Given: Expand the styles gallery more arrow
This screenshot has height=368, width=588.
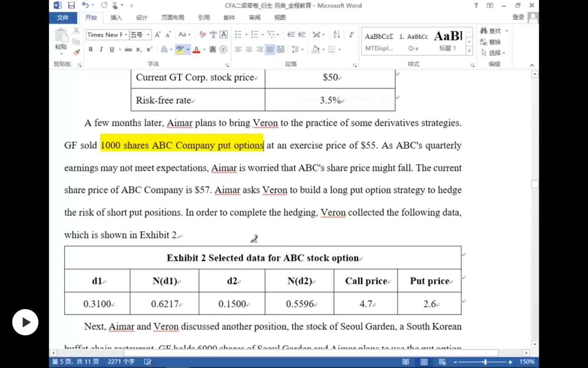Looking at the screenshot, I should pos(469,52).
